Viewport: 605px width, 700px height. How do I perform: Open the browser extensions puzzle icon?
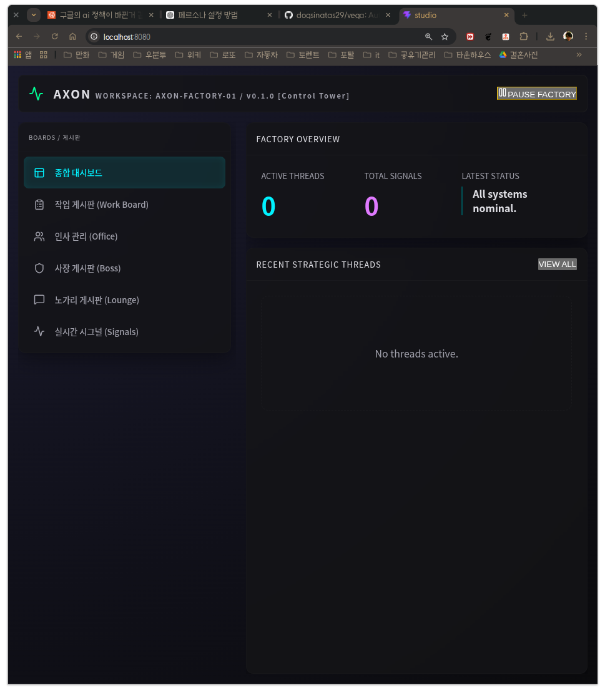(x=524, y=37)
